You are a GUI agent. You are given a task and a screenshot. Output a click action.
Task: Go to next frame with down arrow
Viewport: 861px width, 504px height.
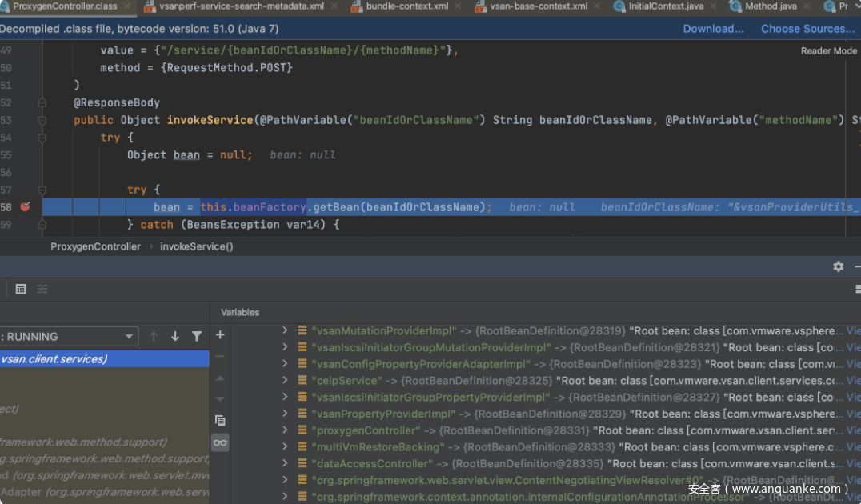point(175,337)
